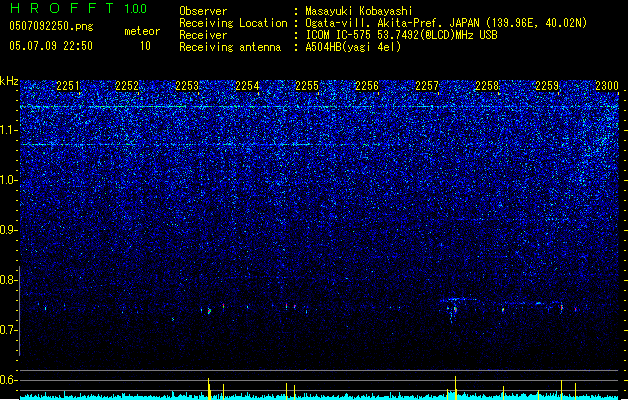Click the 0.9 kHz axis label
The width and height of the screenshot is (629, 400).
tap(8, 230)
